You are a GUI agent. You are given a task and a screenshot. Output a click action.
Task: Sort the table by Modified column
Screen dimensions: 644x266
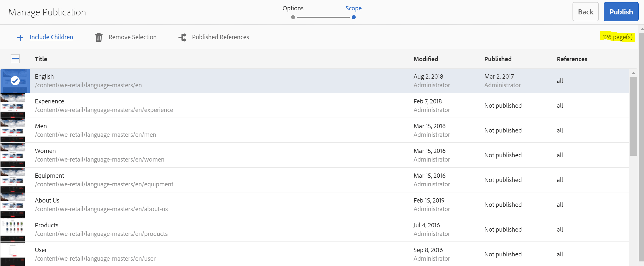pyautogui.click(x=426, y=59)
